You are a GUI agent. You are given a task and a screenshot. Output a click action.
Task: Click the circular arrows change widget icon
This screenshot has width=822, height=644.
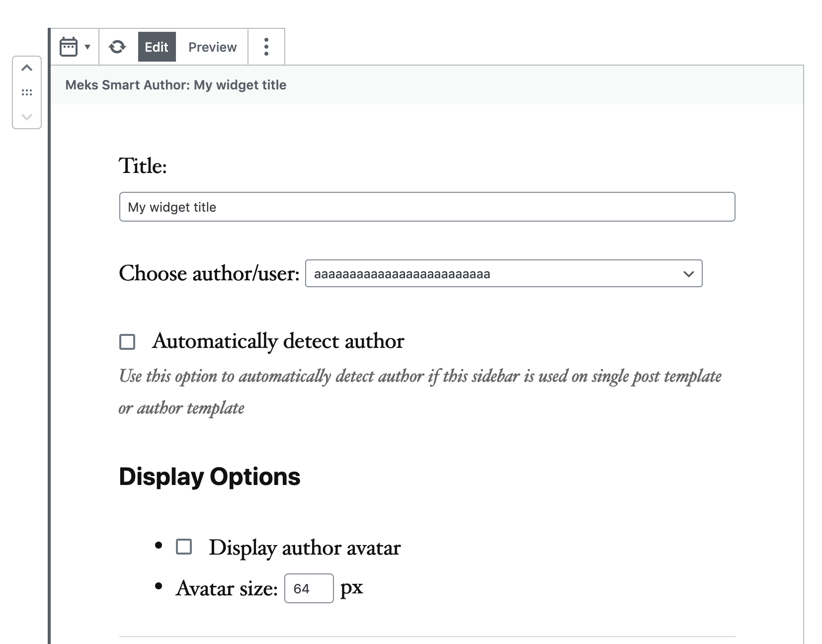117,47
